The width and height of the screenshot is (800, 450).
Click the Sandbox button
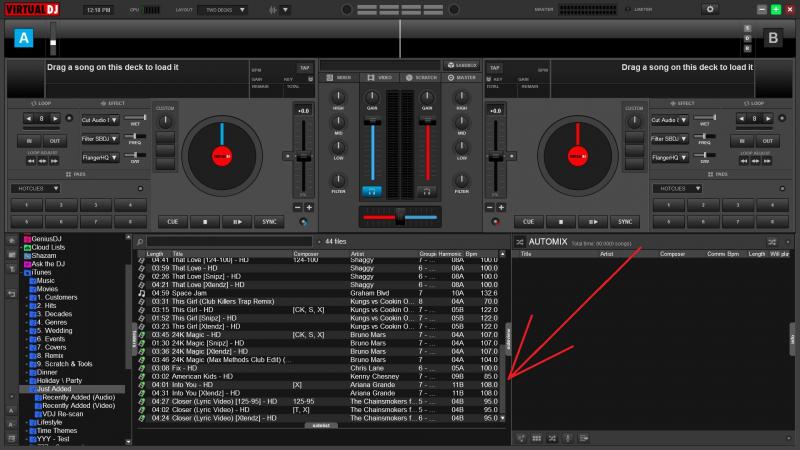click(462, 65)
